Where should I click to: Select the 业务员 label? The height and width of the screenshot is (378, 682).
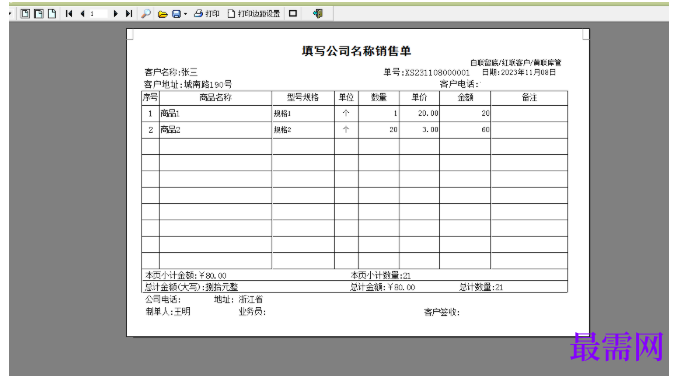[252, 312]
